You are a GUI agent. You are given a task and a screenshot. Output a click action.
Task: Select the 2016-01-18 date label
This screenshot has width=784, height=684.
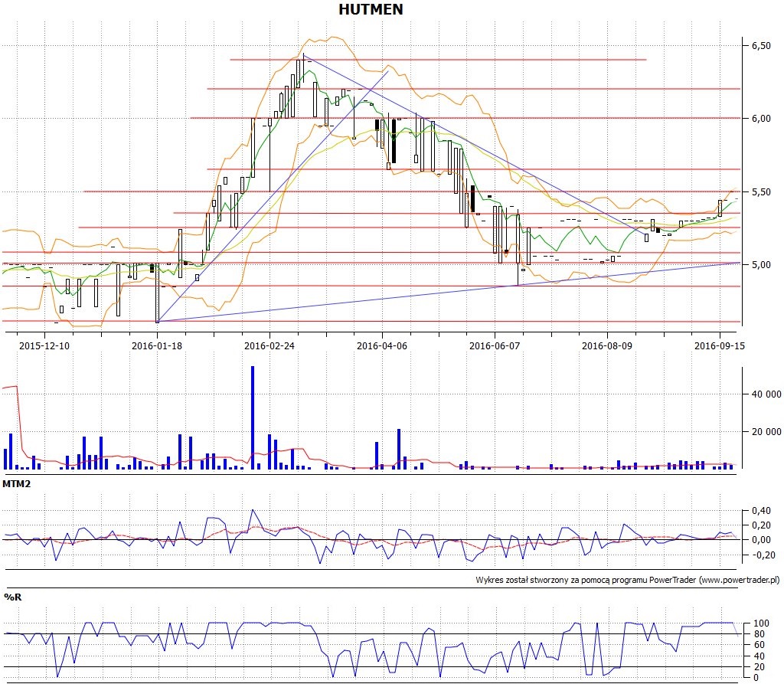coord(157,345)
